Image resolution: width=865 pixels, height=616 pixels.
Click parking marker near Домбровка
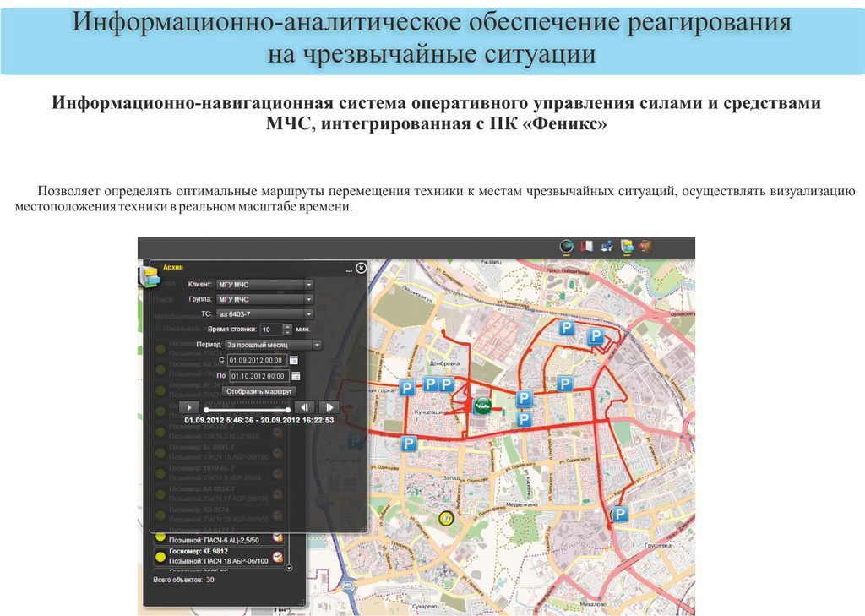(430, 384)
